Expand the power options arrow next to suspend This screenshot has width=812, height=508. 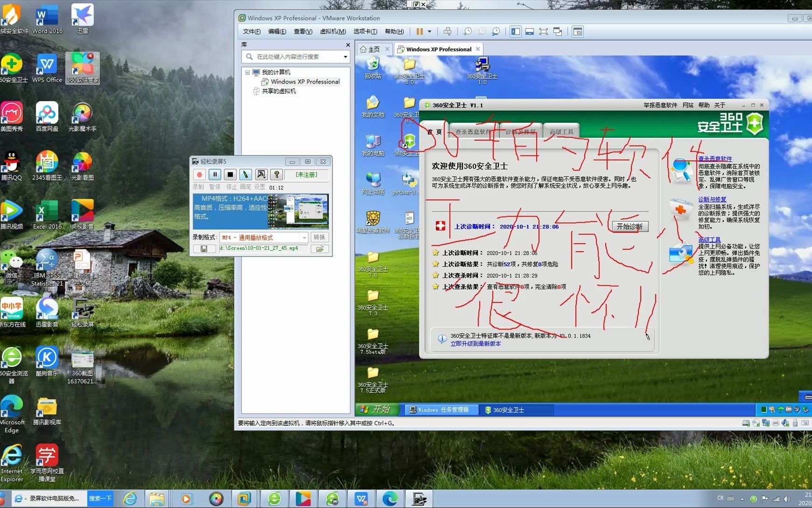(x=429, y=32)
